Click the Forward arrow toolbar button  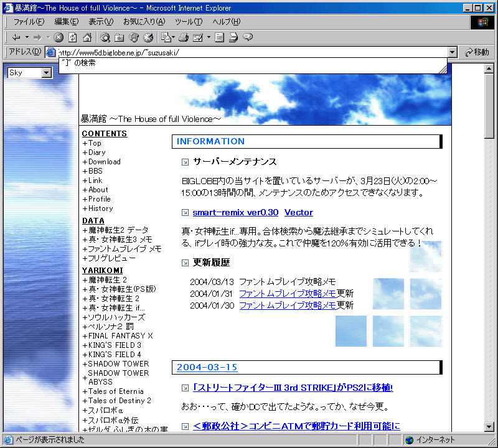click(37, 37)
